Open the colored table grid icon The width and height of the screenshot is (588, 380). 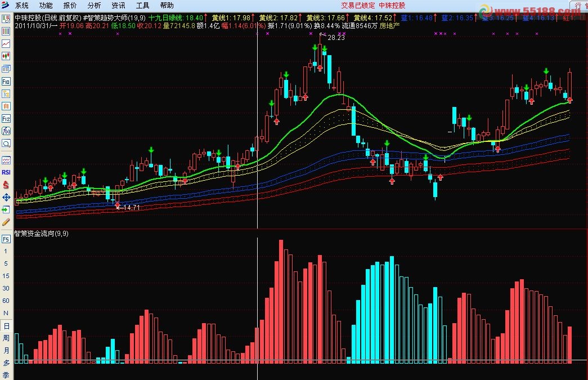pyautogui.click(x=6, y=32)
